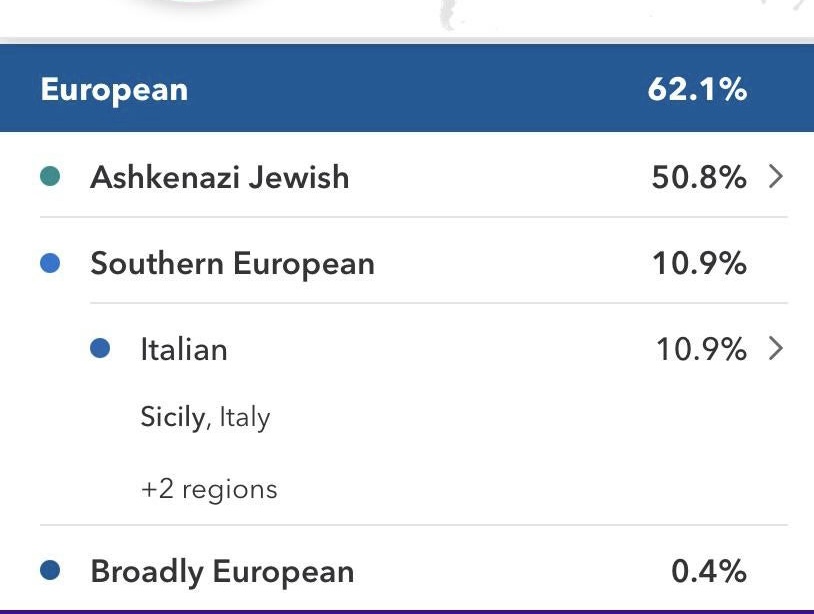
Task: Click the Italian row 10.9% value
Action: point(700,349)
